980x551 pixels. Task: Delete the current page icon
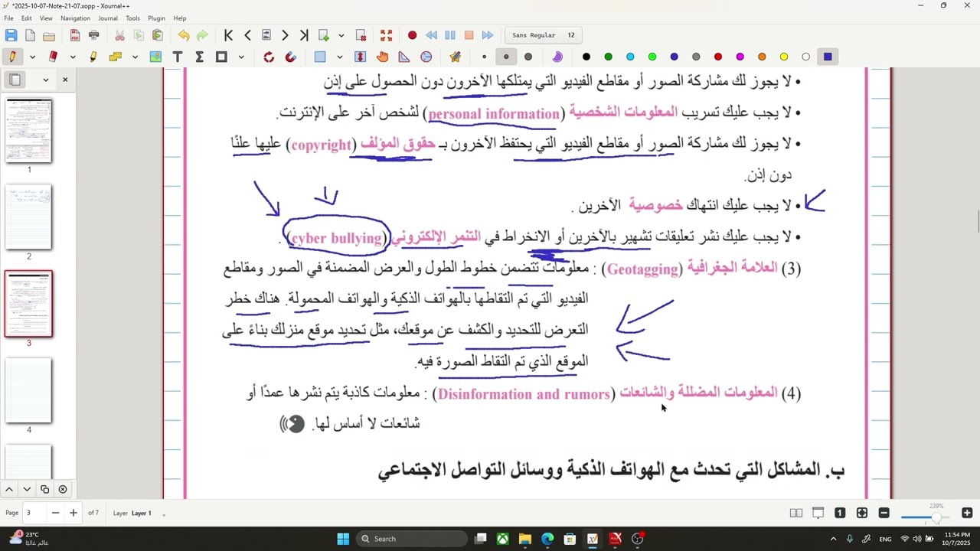(x=361, y=35)
